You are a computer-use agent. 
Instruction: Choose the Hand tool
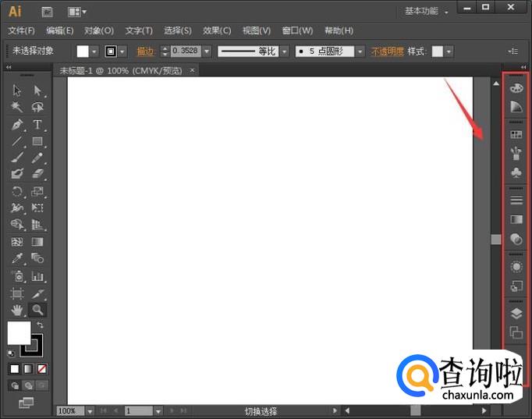click(x=17, y=310)
